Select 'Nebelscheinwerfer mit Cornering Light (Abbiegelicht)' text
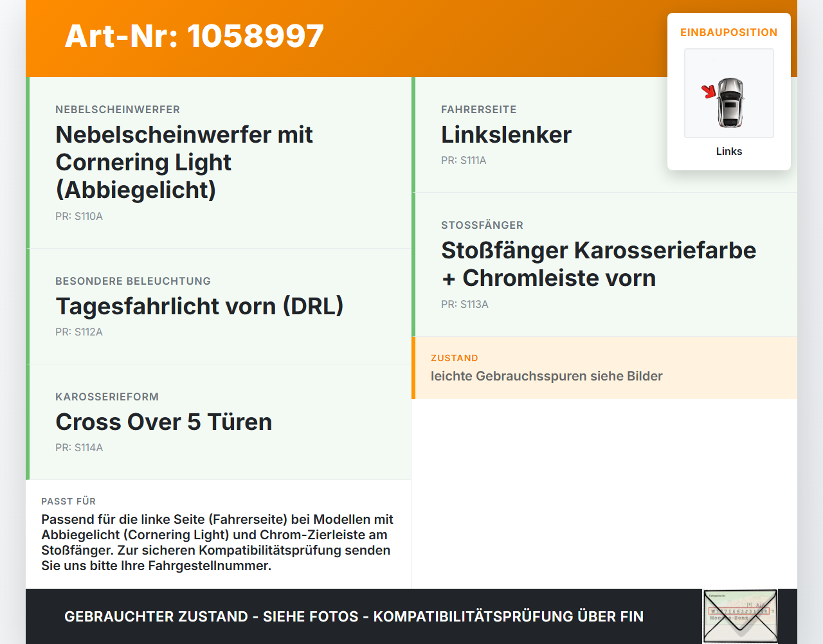 click(x=185, y=162)
